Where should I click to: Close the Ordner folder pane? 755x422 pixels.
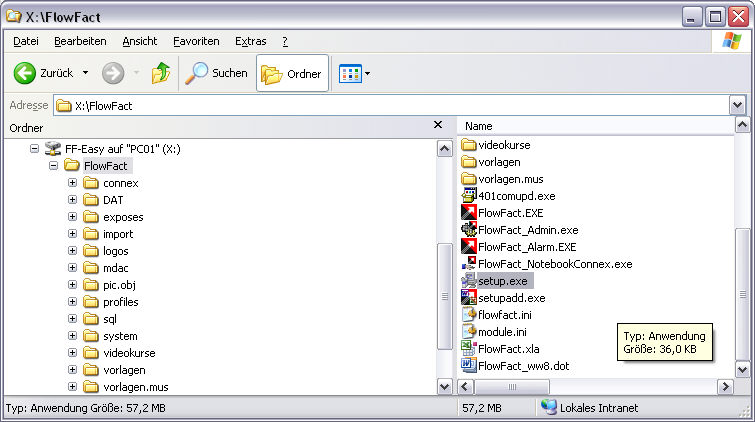438,125
